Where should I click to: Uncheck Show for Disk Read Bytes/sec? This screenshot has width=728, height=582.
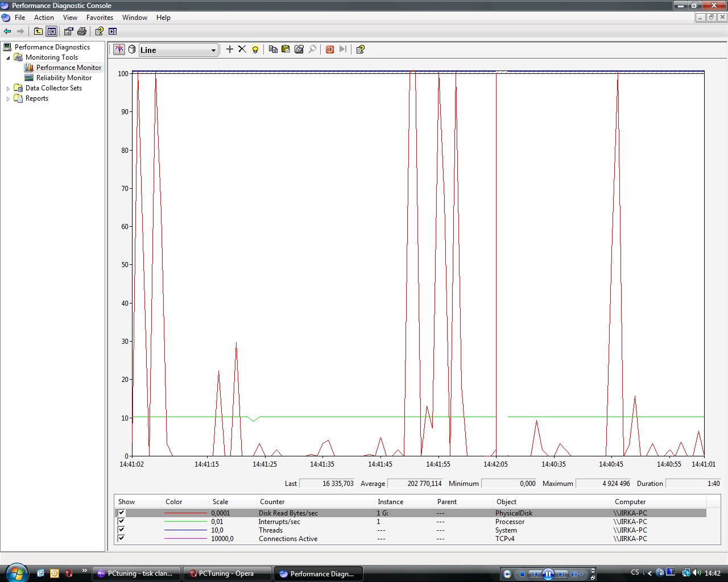tap(121, 513)
